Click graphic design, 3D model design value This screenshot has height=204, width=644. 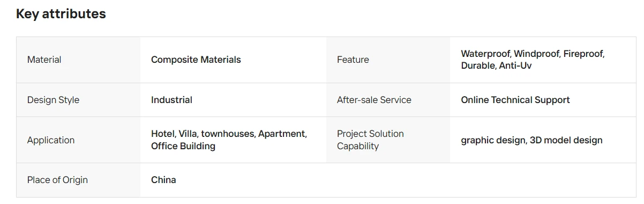(x=531, y=140)
